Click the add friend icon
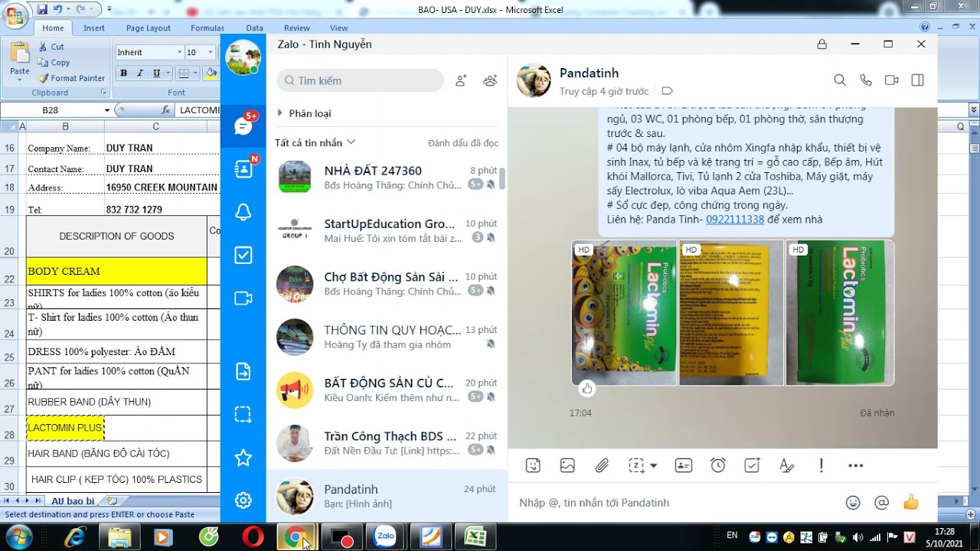 pos(461,80)
